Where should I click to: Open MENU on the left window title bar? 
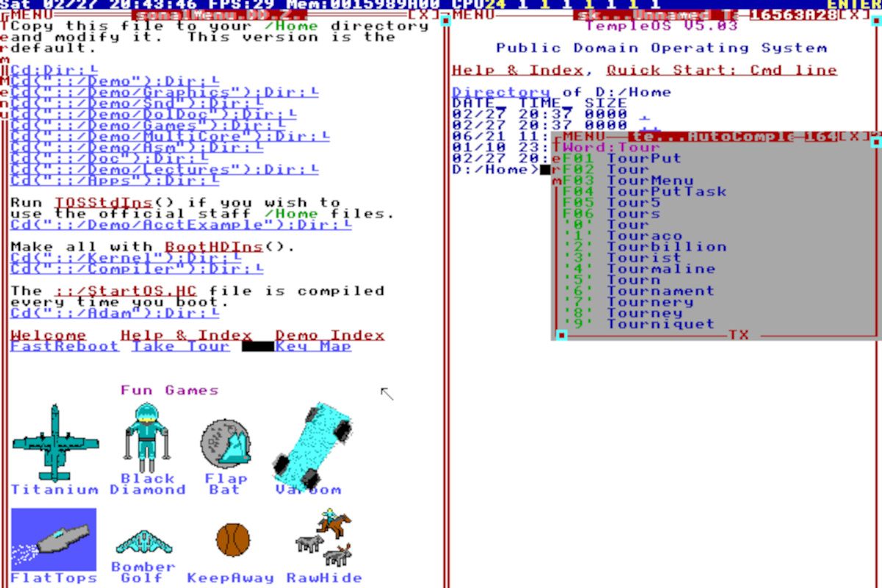point(32,14)
